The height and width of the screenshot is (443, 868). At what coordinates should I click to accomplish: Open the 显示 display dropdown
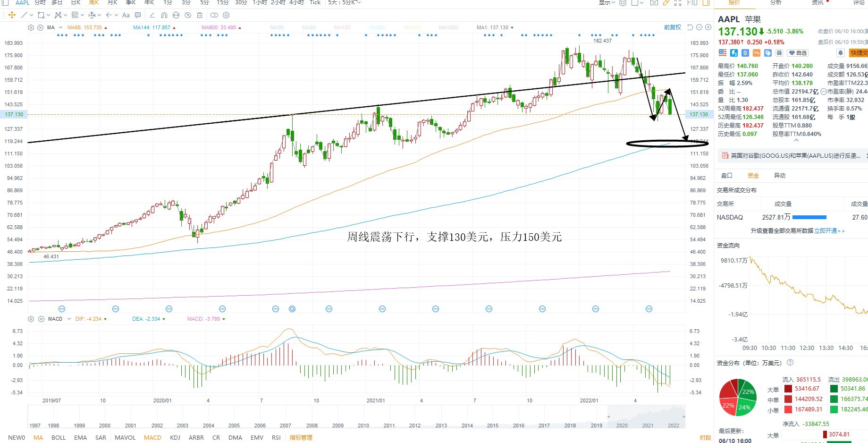click(x=607, y=2)
